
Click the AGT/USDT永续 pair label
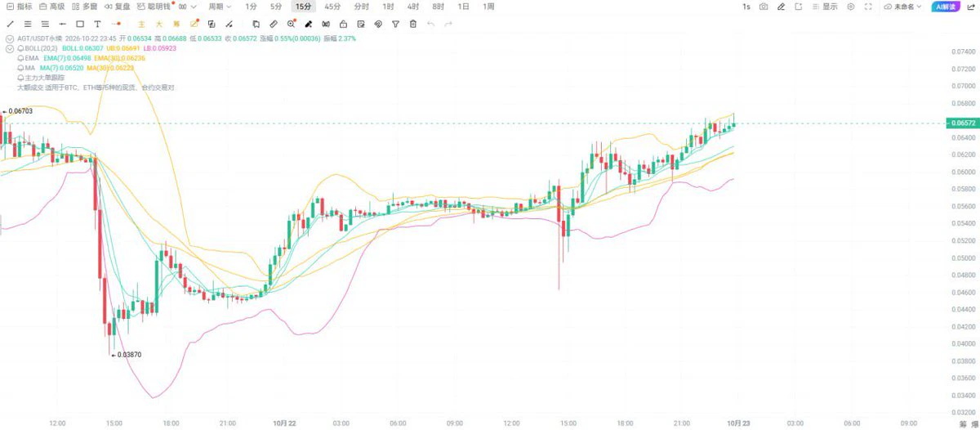(x=40, y=38)
